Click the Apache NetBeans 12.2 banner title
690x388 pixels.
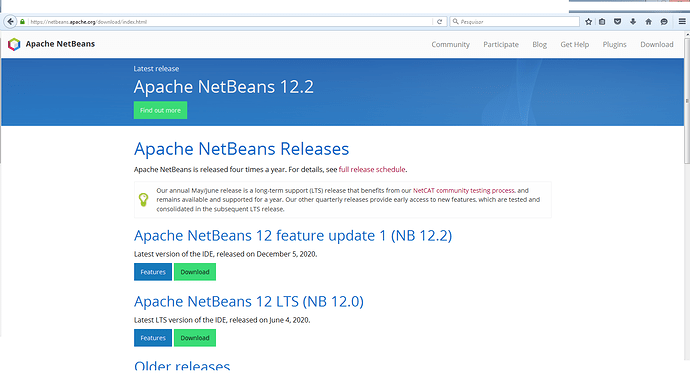[224, 86]
